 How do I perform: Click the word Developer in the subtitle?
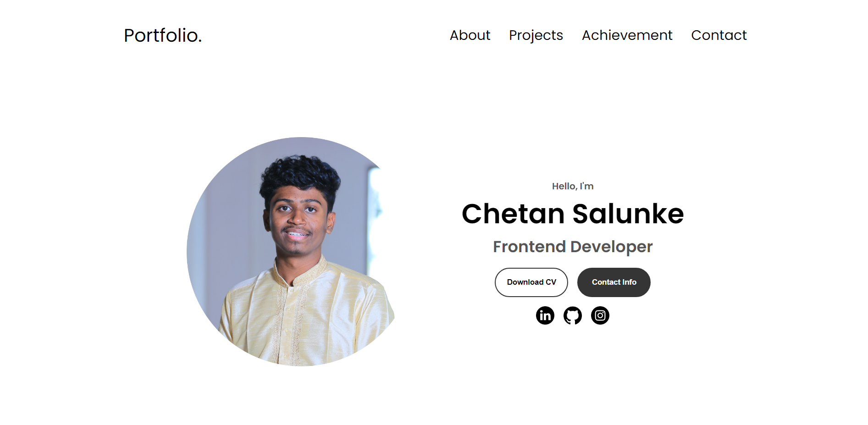click(611, 247)
